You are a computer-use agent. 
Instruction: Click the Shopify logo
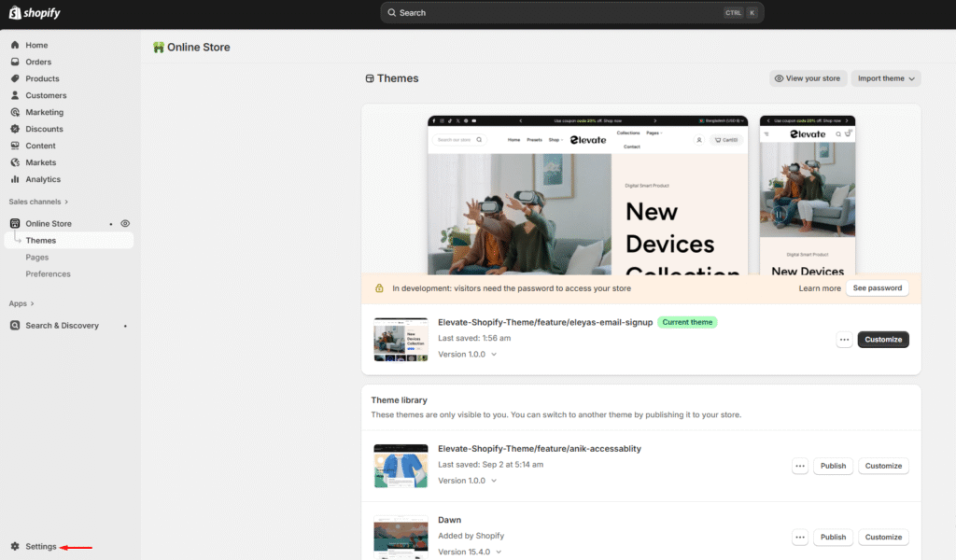(x=35, y=13)
